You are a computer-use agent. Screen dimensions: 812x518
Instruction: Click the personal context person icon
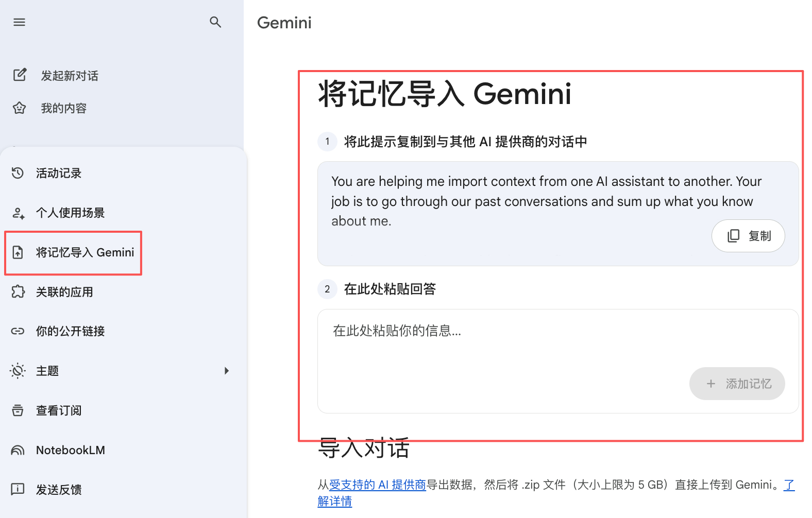18,213
